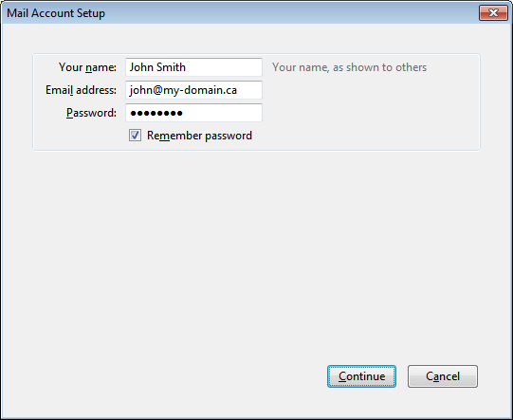Click hint text "Your name, as shown to others"
Viewport: 513px width, 420px height.
[349, 67]
